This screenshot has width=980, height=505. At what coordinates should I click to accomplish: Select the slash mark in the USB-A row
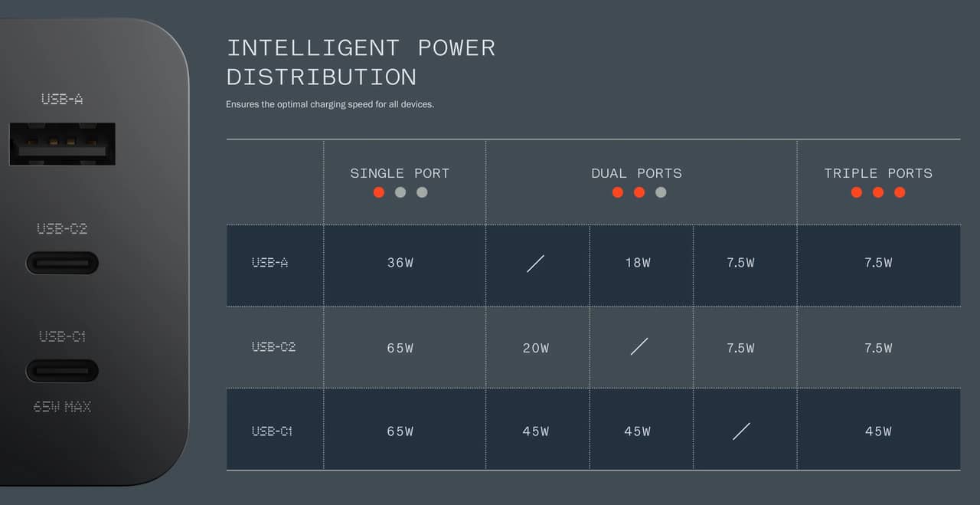click(x=535, y=264)
